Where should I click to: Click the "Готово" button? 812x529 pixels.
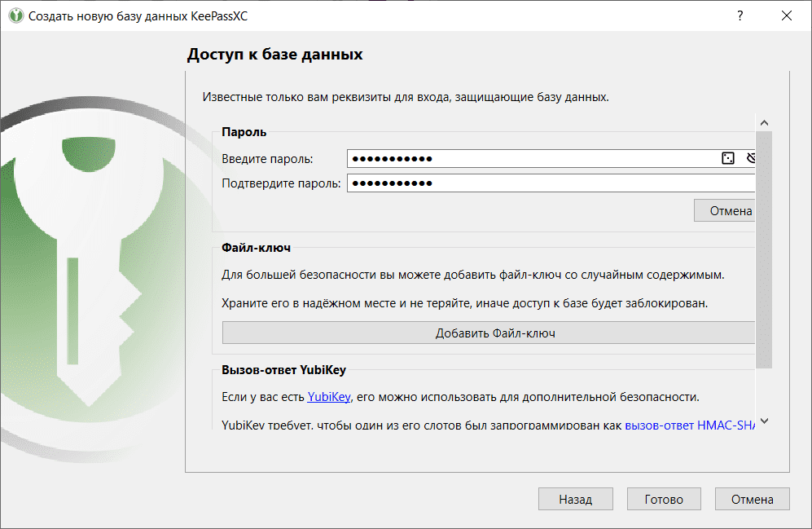(664, 499)
